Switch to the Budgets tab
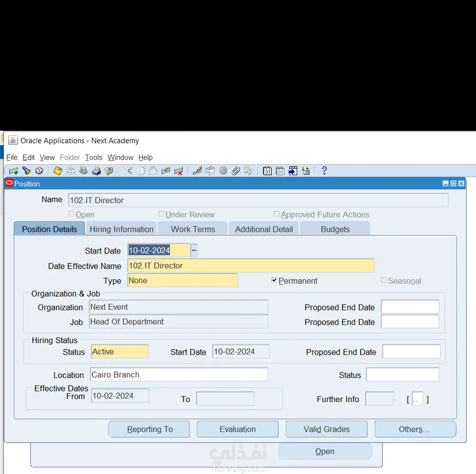The image size is (476, 474). point(335,229)
